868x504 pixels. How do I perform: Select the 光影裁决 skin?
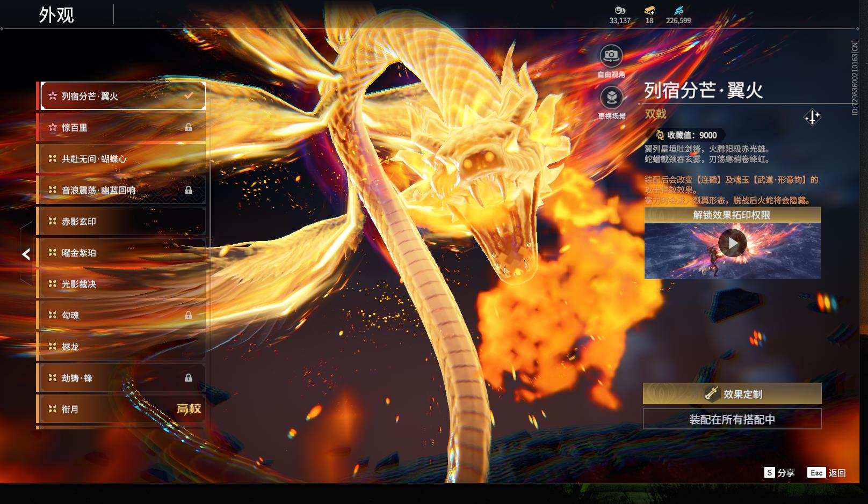click(122, 284)
